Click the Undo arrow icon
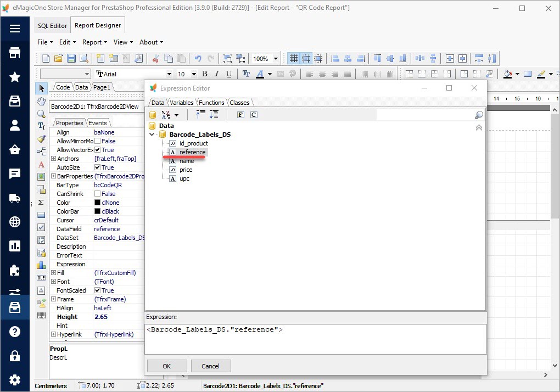The height and width of the screenshot is (392, 560). pos(198,58)
